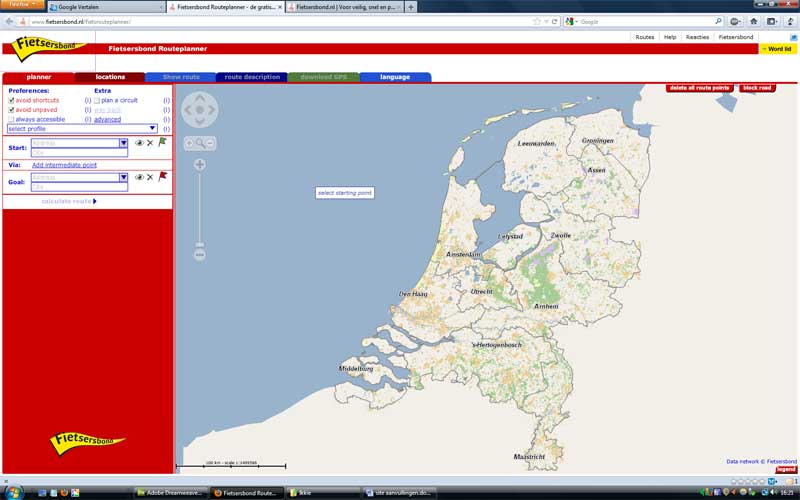The image size is (800, 500).
Task: Enable always accessible checkbox
Action: click(11, 119)
